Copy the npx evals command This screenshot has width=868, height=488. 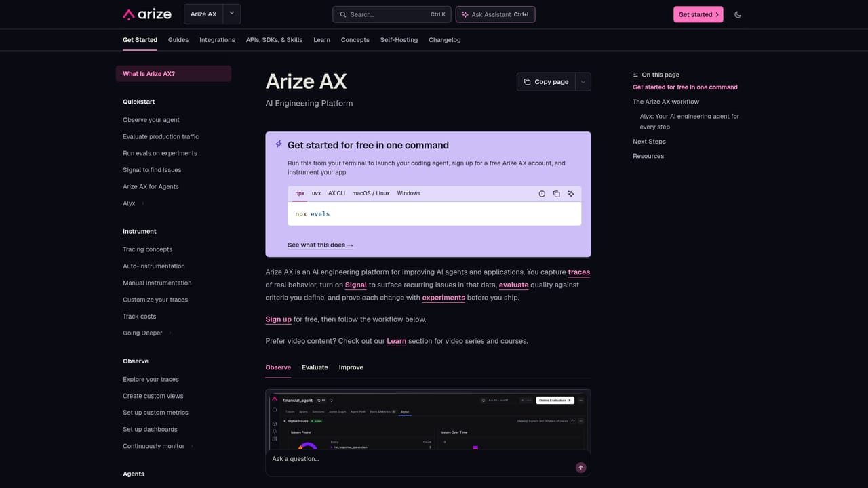556,194
